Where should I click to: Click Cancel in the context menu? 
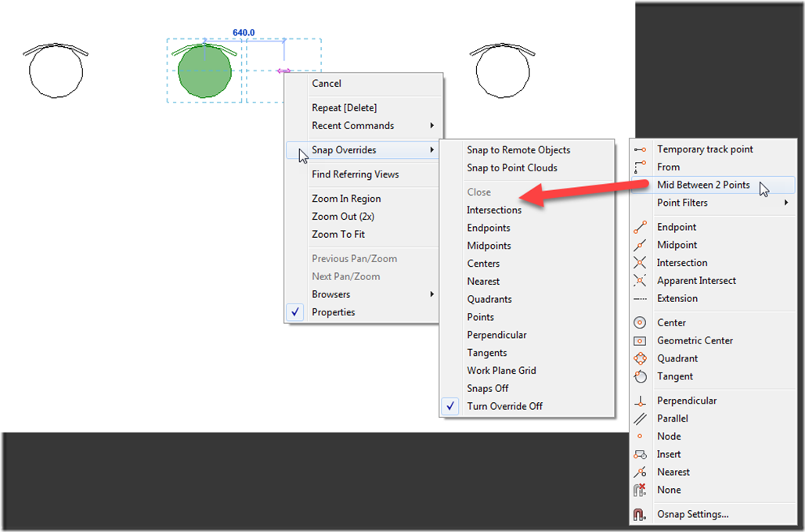pos(327,84)
